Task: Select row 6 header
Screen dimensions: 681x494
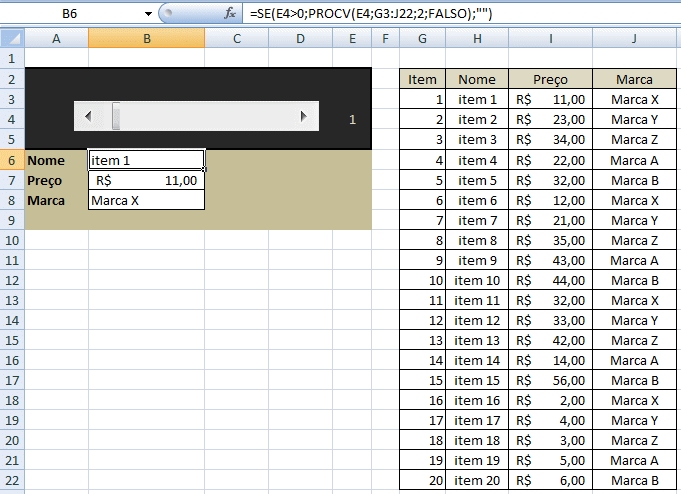Action: click(12, 160)
